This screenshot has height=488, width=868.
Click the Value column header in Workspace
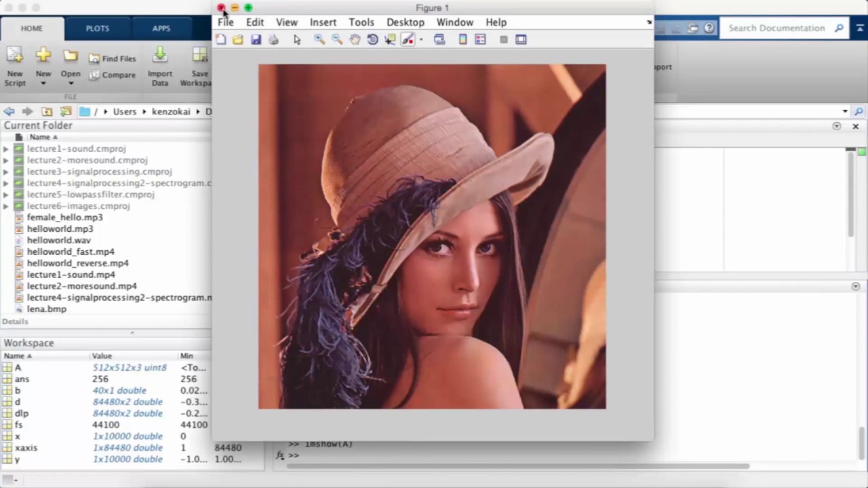click(x=102, y=356)
